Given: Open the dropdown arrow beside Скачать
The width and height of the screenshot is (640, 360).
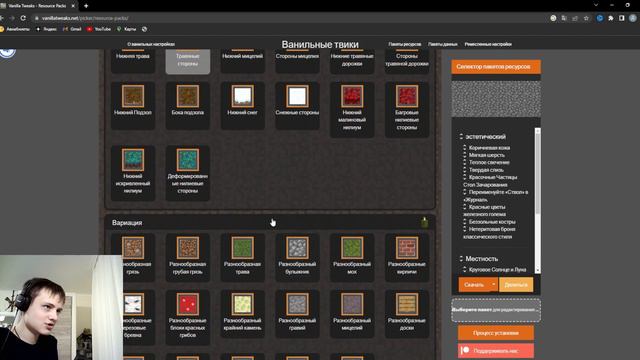Looking at the screenshot, I should (494, 284).
